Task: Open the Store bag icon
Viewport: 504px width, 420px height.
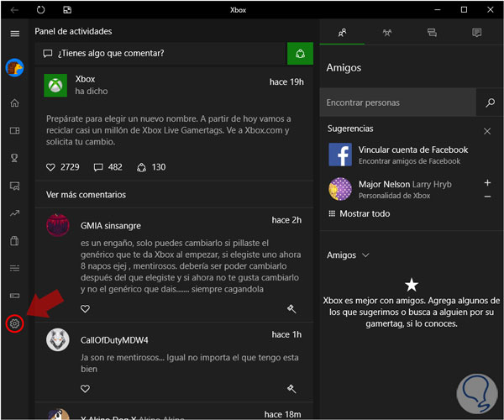Action: 14,241
